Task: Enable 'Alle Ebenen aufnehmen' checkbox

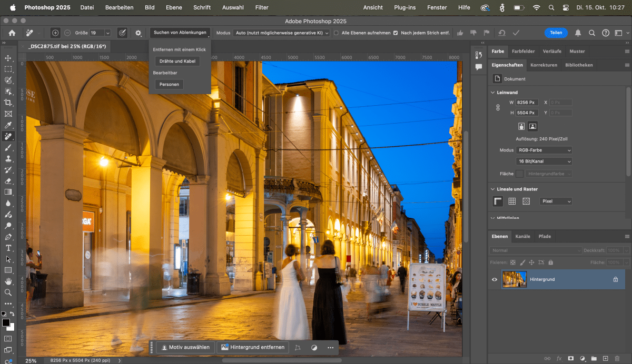Action: (336, 33)
